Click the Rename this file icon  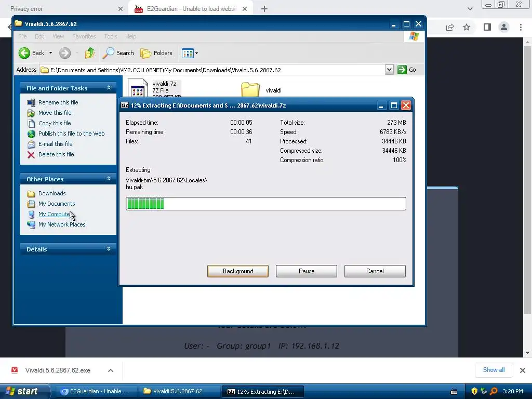(x=31, y=102)
